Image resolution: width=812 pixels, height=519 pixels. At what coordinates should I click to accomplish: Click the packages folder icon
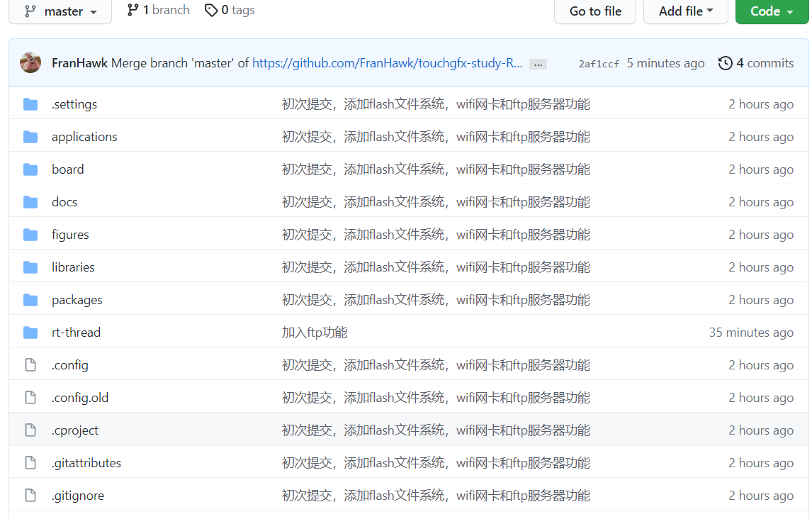pos(30,301)
